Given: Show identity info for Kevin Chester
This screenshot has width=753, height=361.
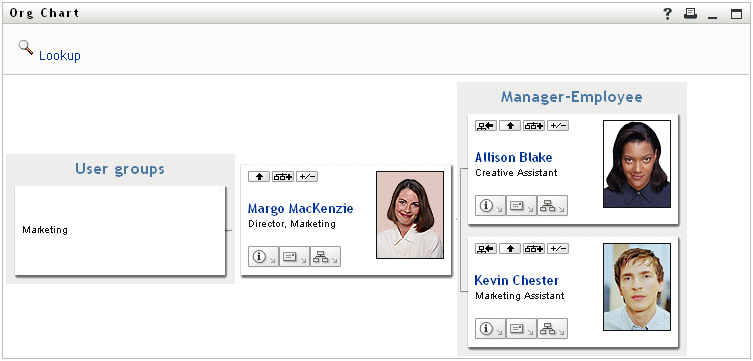Looking at the screenshot, I should [490, 328].
